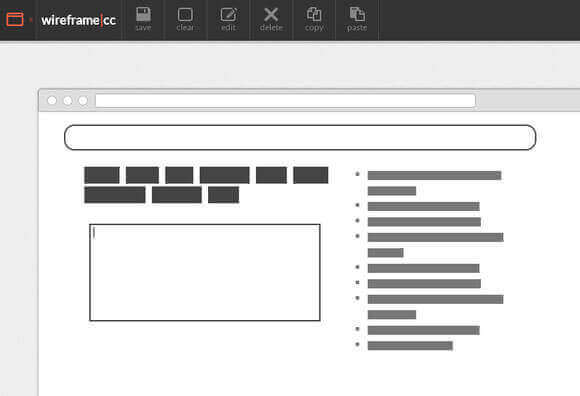The width and height of the screenshot is (580, 396).
Task: Click the first bulleted list placeholder line
Action: (434, 175)
